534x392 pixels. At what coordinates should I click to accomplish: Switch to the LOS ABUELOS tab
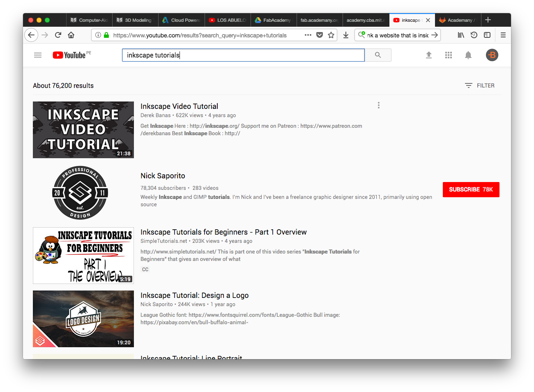pos(227,20)
